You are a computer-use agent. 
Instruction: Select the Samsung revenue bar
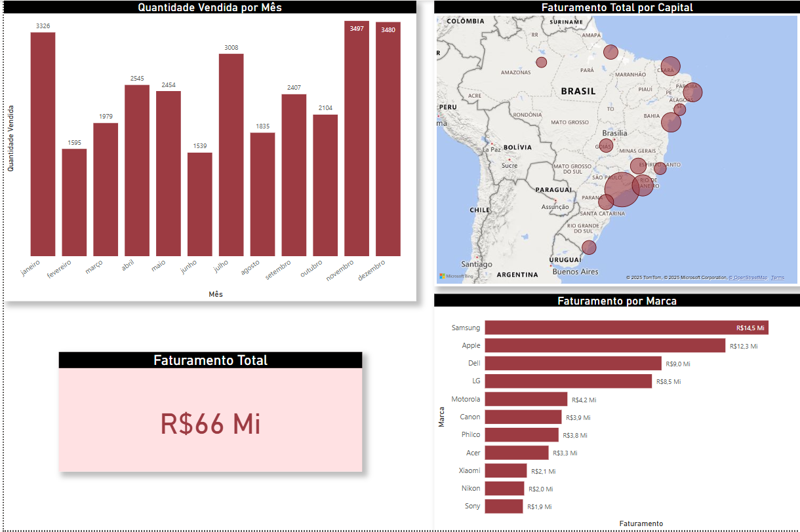pos(626,328)
